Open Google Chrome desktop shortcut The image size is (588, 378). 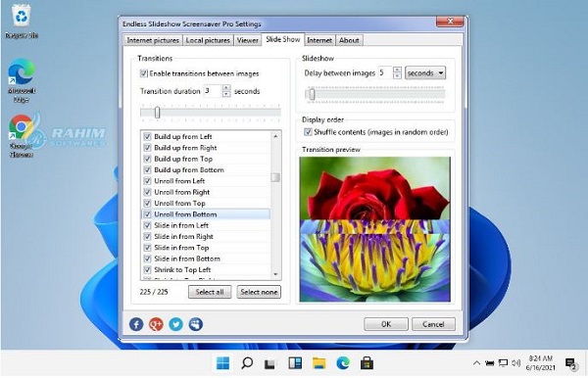[21, 135]
